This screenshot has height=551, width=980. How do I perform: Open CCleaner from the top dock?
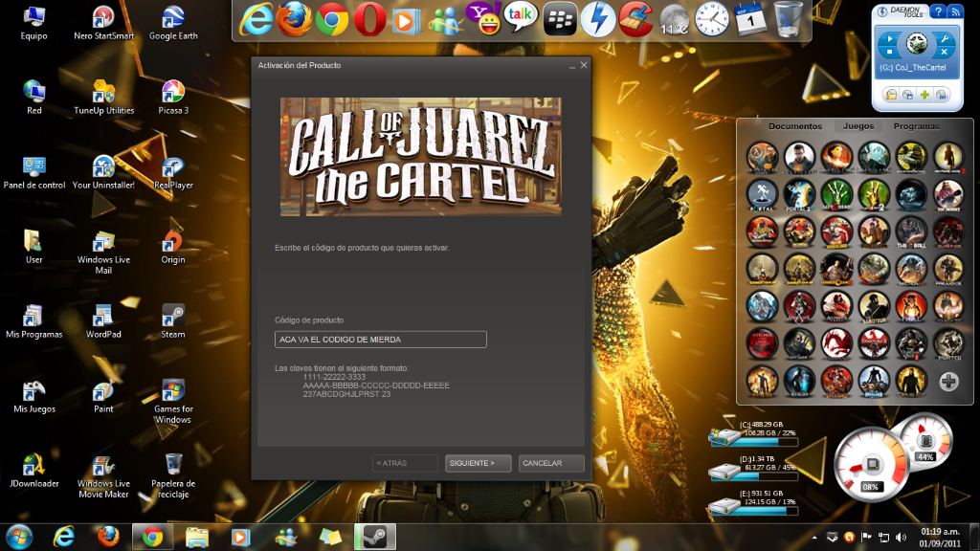[x=636, y=19]
